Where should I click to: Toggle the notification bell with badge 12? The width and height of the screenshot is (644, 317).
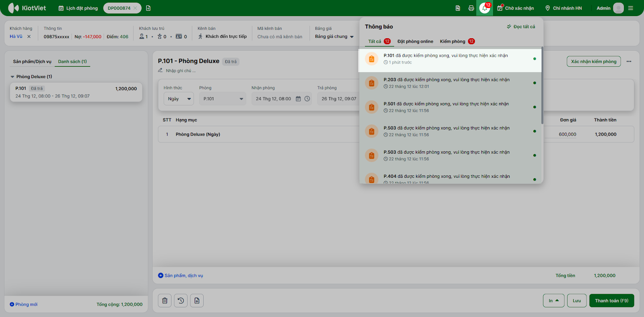[485, 8]
